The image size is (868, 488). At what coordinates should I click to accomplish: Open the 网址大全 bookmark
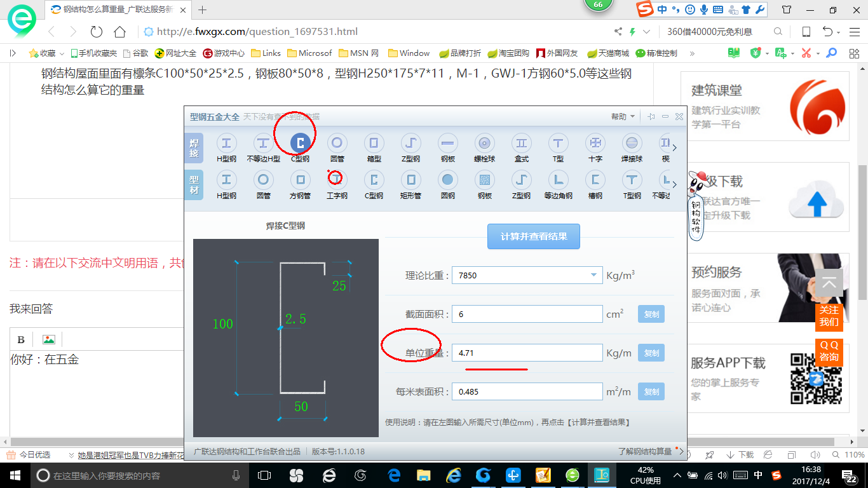(176, 53)
